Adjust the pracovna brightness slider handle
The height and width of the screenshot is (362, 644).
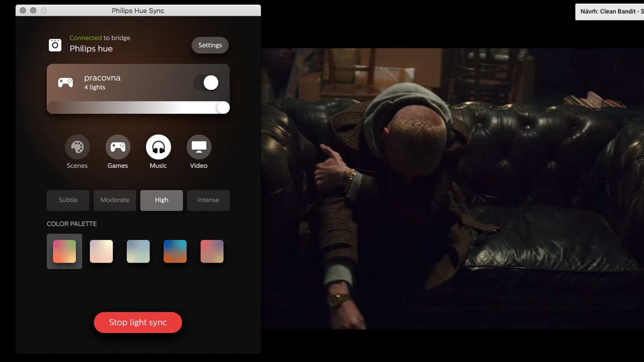coord(223,108)
